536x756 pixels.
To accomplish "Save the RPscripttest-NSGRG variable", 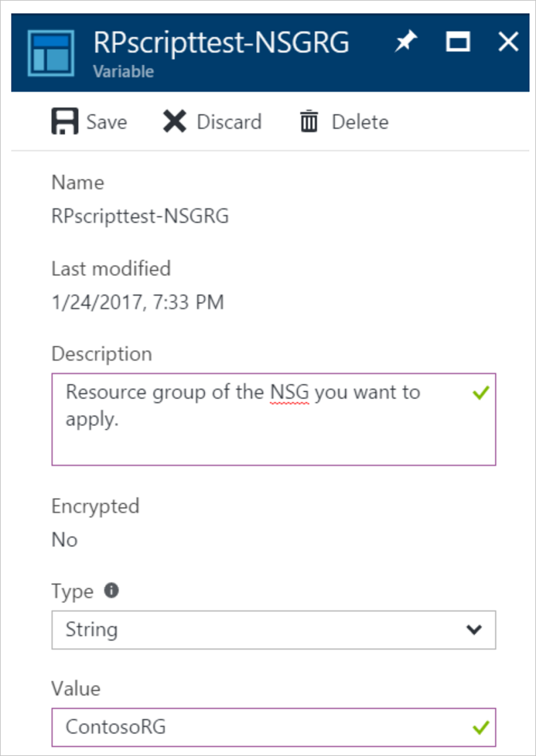I will (90, 121).
